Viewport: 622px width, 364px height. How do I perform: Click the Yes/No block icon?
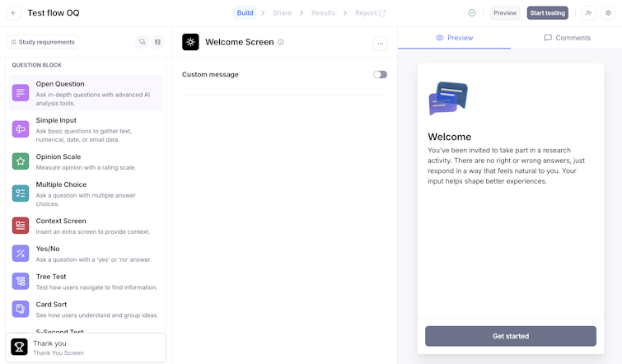(x=21, y=254)
